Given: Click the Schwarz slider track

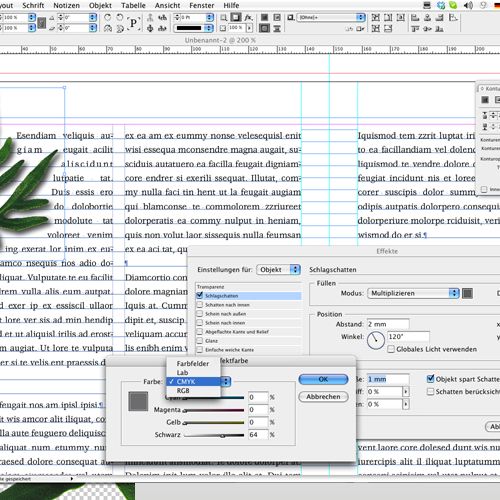Looking at the screenshot, I should point(214,435).
